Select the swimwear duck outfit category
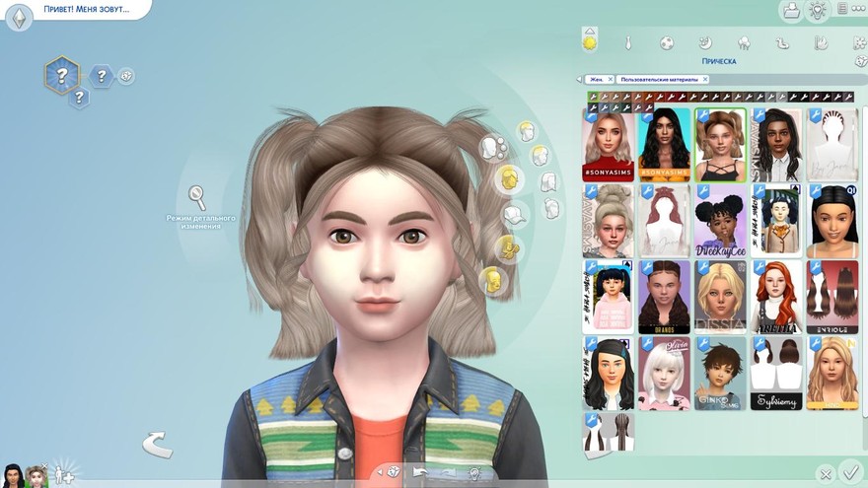 tap(782, 43)
